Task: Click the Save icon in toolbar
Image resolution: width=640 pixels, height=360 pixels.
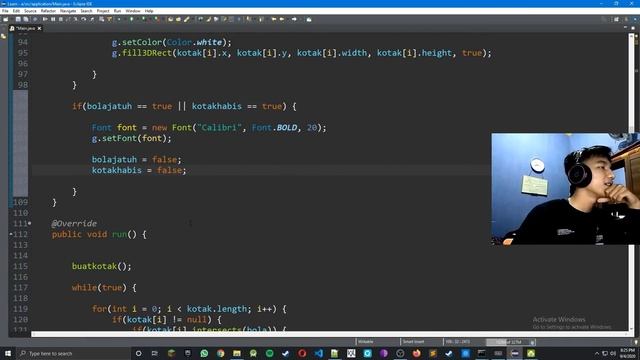Action: point(18,19)
